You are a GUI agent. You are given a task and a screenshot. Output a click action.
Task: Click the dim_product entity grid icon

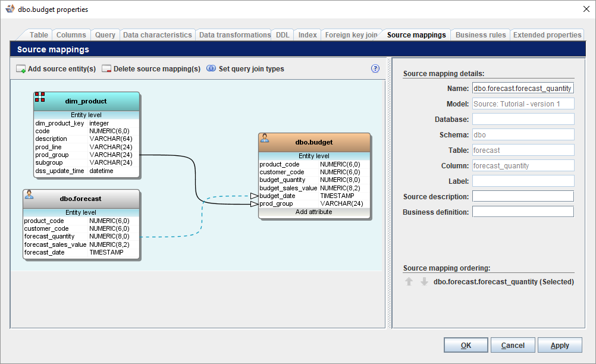[x=40, y=97]
